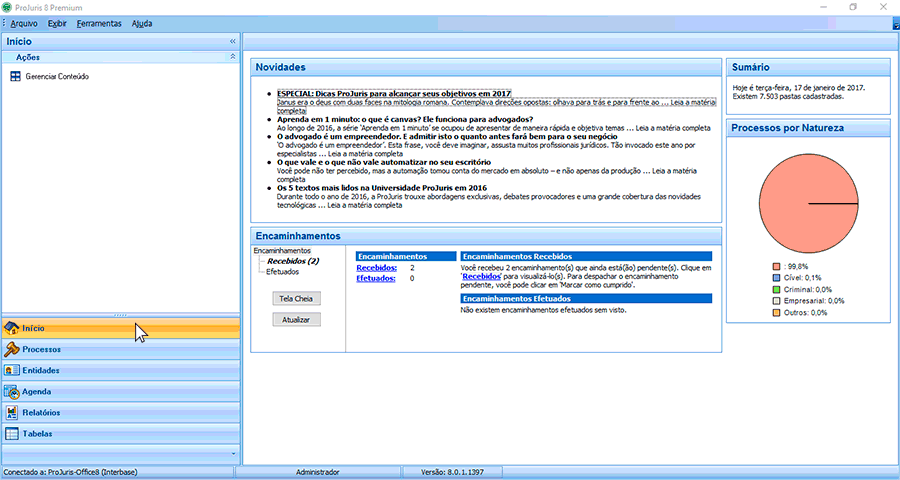900x480 pixels.
Task: Click the Encaminhamentos Recebidos blue header
Action: 586,257
